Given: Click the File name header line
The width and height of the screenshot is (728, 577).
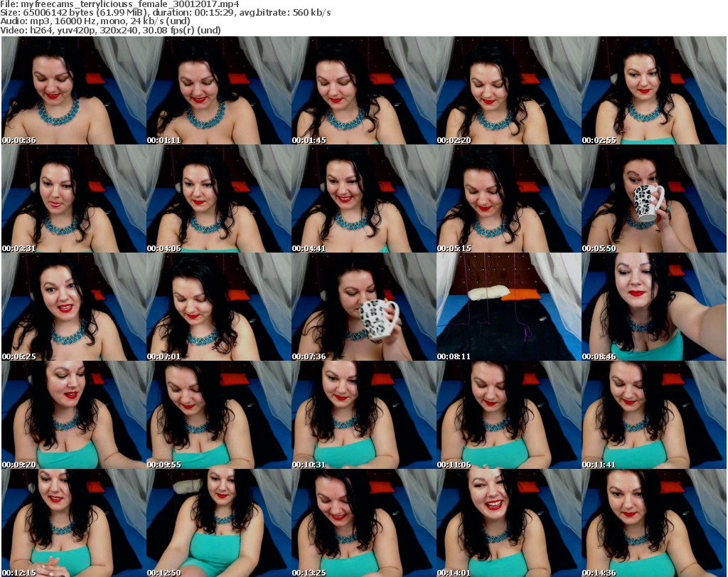Looking at the screenshot, I should (x=119, y=4).
